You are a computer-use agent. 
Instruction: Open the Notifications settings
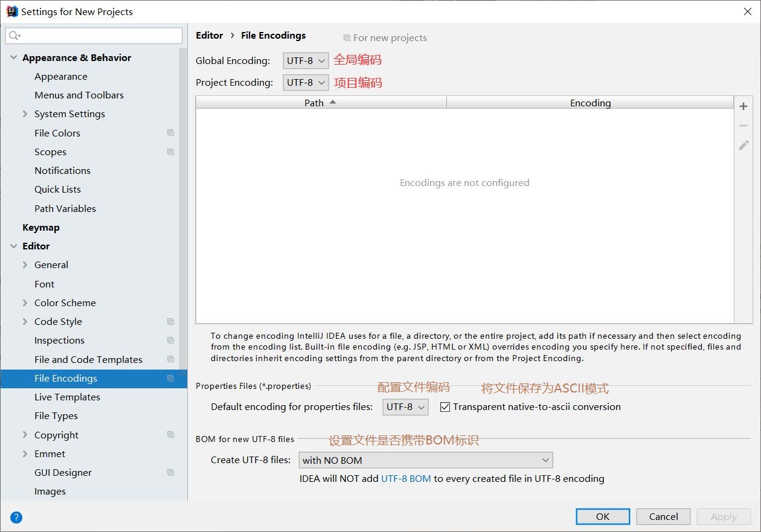[62, 170]
